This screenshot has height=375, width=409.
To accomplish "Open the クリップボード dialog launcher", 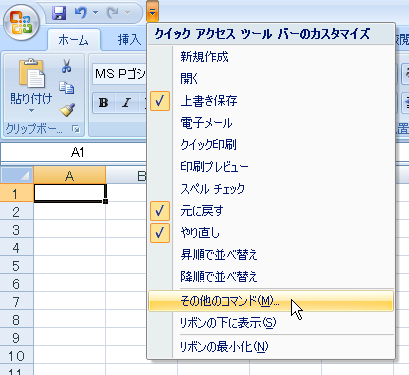I will click(x=76, y=129).
